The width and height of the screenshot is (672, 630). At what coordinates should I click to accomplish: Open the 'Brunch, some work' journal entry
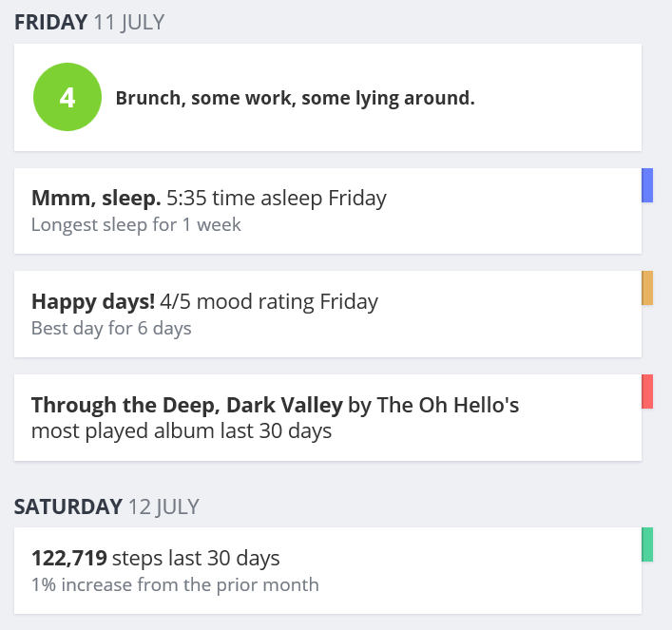pos(295,98)
